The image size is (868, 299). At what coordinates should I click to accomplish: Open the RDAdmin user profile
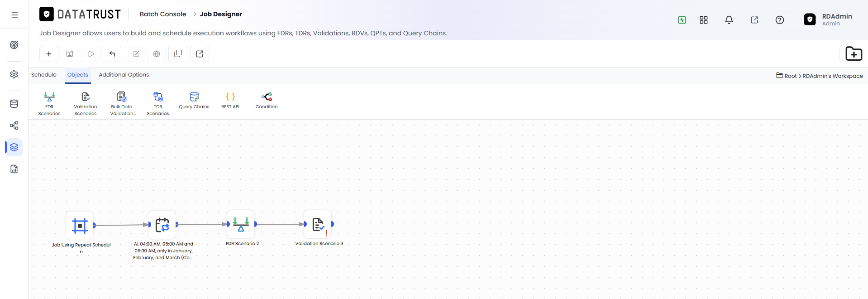828,19
